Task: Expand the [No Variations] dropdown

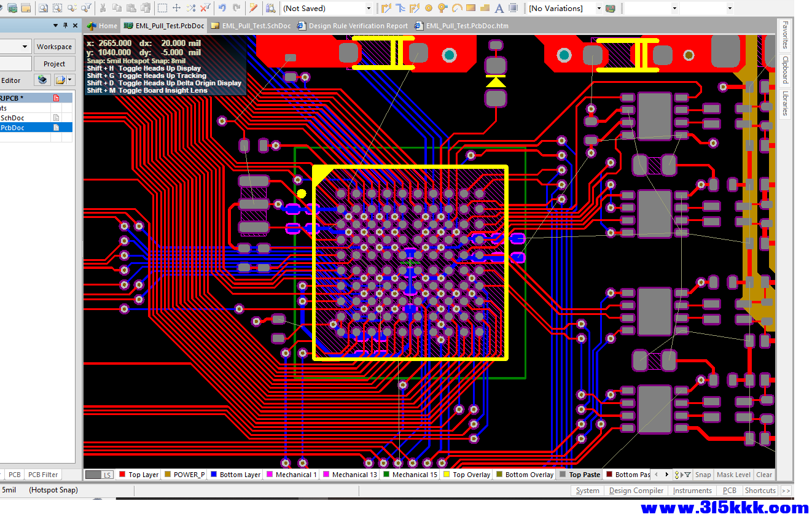Action: click(x=599, y=9)
